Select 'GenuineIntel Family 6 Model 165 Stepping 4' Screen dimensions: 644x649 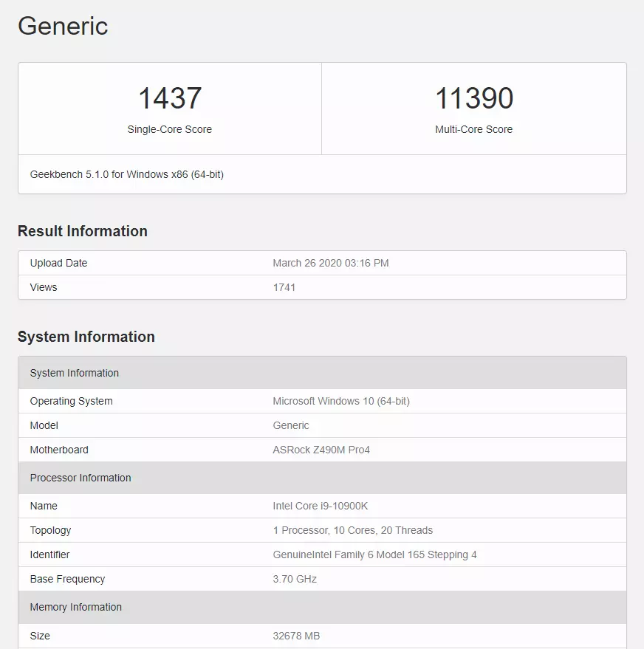(374, 554)
